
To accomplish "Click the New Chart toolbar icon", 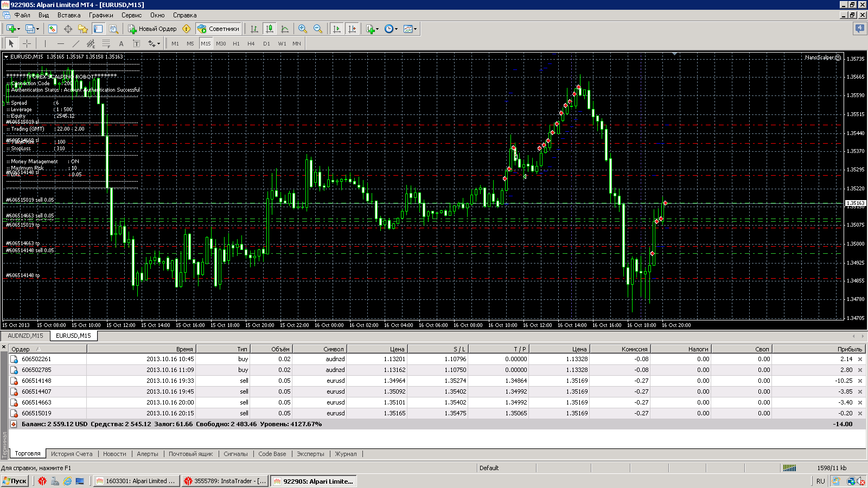I will coord(10,29).
